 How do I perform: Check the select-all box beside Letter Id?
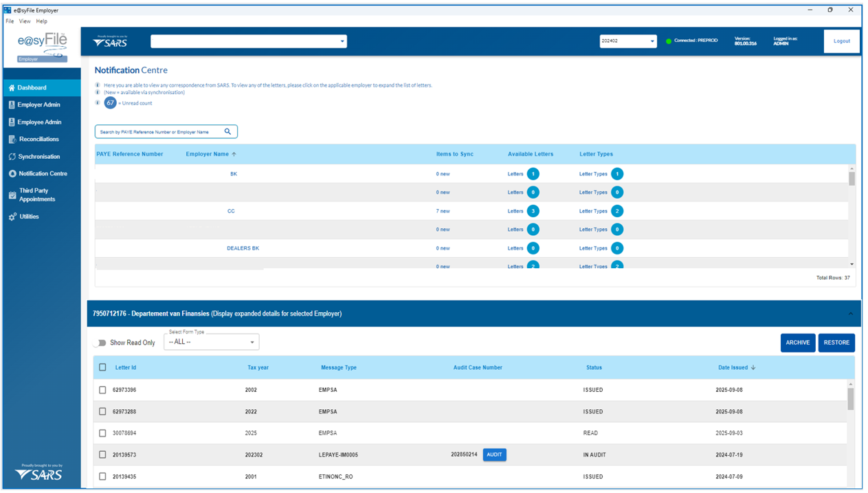pyautogui.click(x=102, y=367)
